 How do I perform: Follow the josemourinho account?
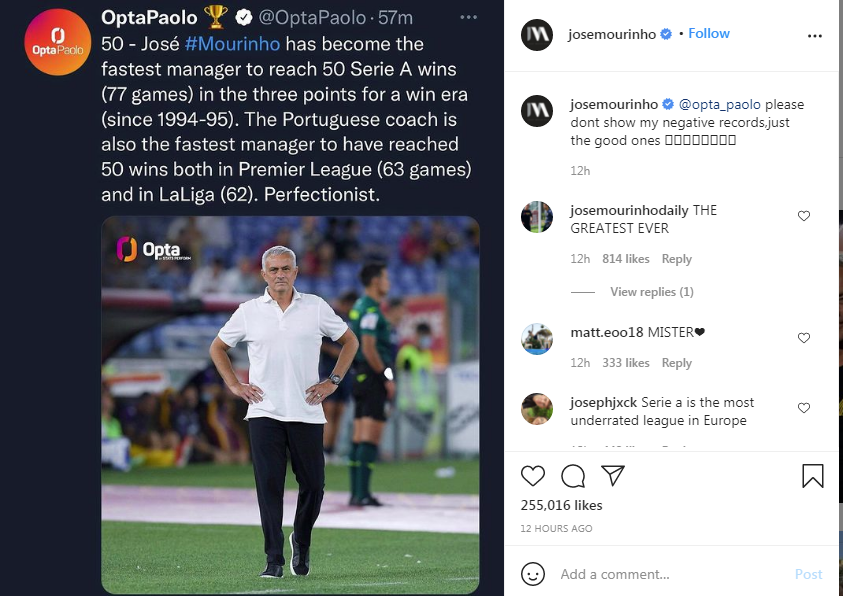tap(709, 33)
